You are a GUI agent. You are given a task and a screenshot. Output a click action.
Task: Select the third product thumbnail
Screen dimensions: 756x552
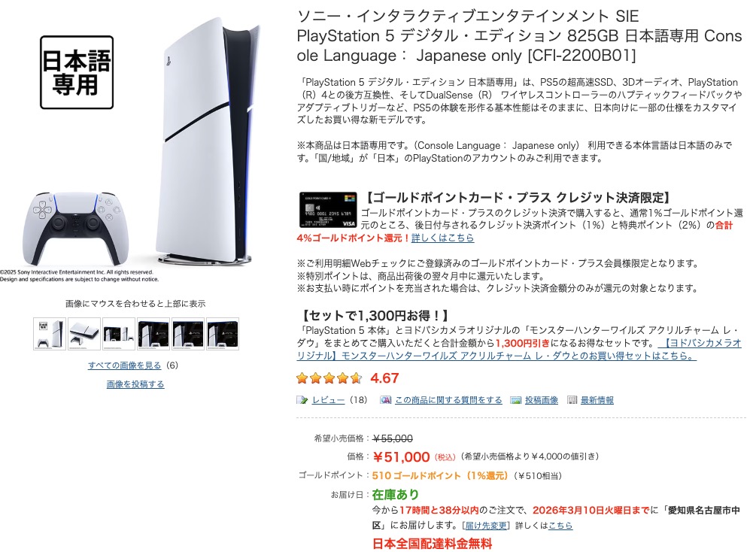click(119, 334)
